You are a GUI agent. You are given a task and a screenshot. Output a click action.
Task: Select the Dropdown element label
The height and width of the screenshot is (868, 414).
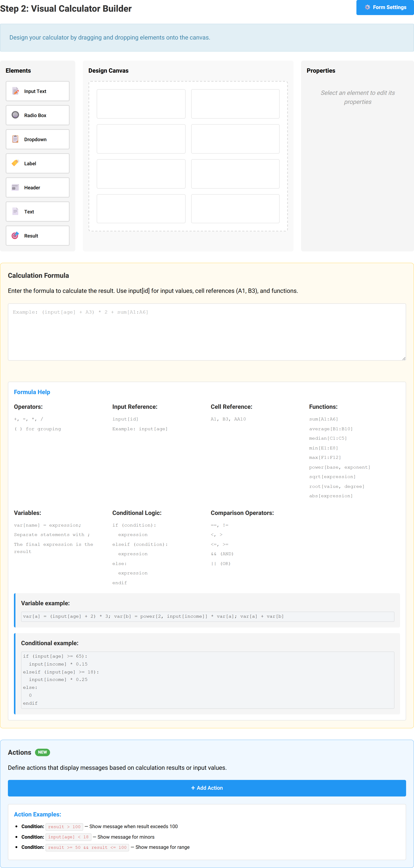35,139
